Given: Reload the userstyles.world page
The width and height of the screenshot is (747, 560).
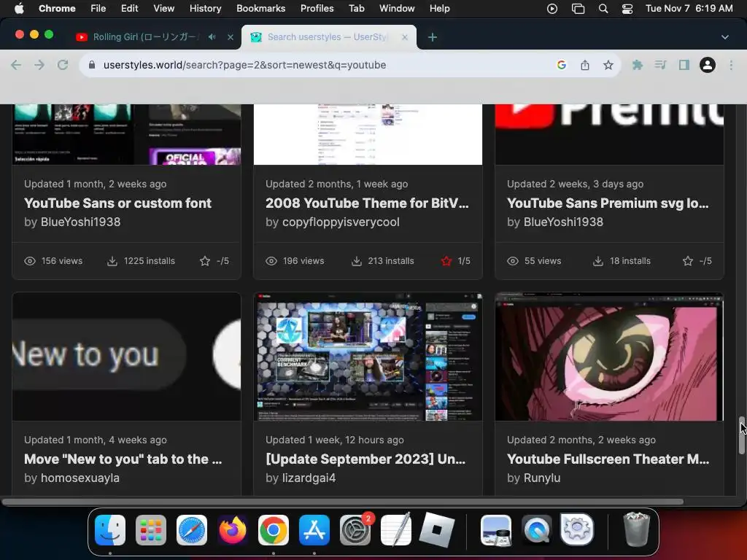Looking at the screenshot, I should coord(63,65).
